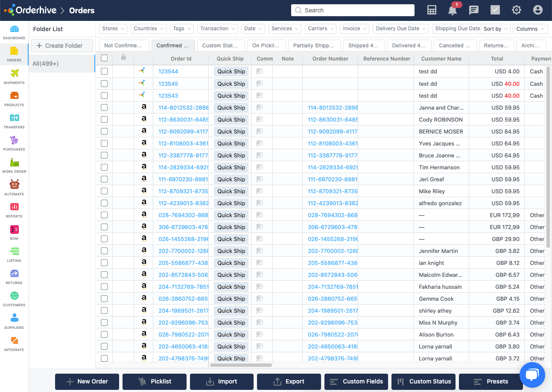
Task: Open the Carriers filter dropdown
Action: coord(320,29)
